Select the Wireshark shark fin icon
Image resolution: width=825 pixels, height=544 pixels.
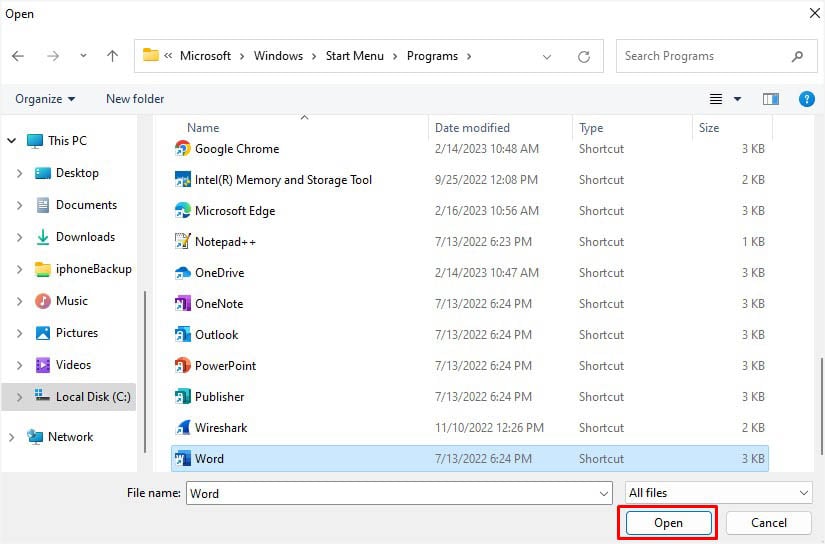(183, 428)
